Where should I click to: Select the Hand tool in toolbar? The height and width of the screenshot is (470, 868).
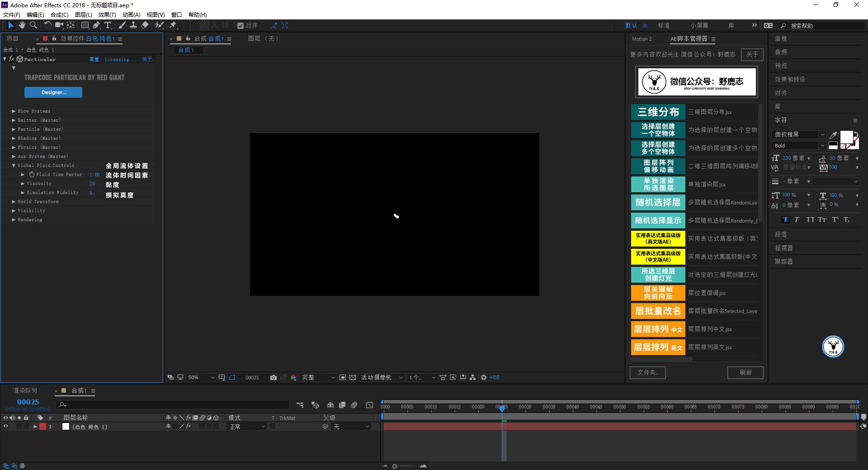pos(22,25)
